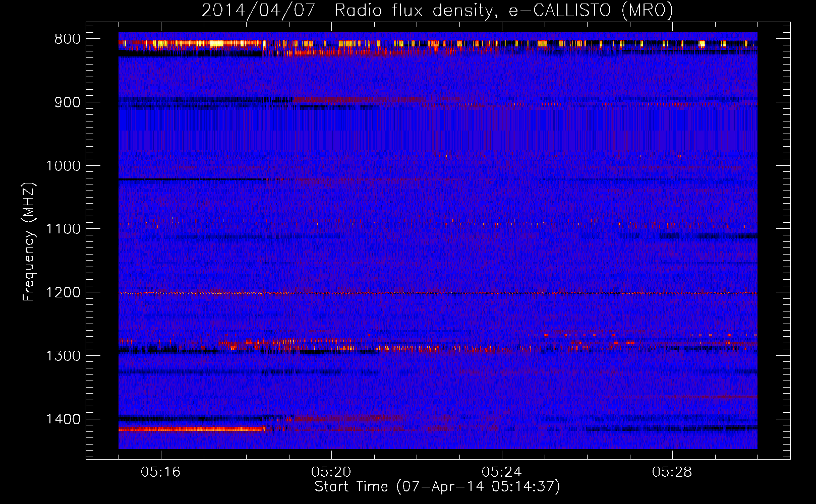Click the 'Start Time (07-Apr-14 05:14:37)' axis label
This screenshot has height=504, width=816.
[437, 487]
